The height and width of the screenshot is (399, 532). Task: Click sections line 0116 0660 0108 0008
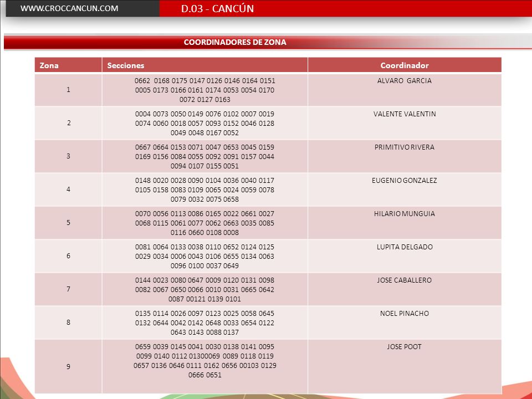pyautogui.click(x=205, y=233)
